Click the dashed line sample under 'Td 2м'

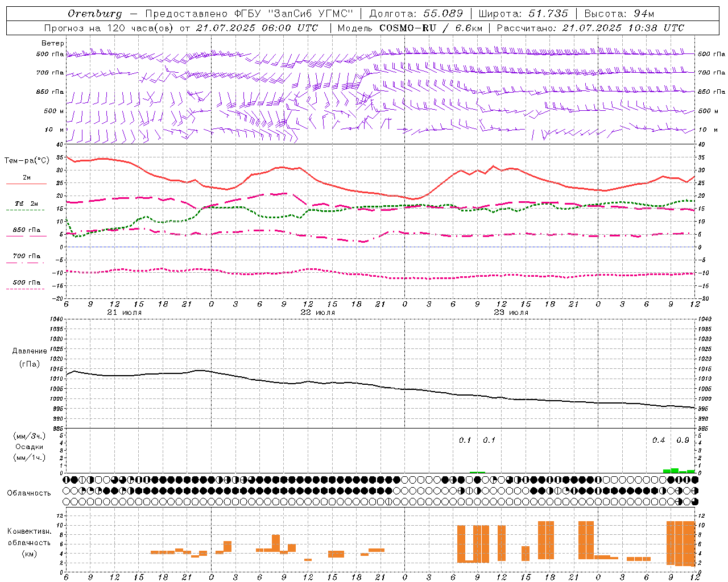tap(25, 210)
